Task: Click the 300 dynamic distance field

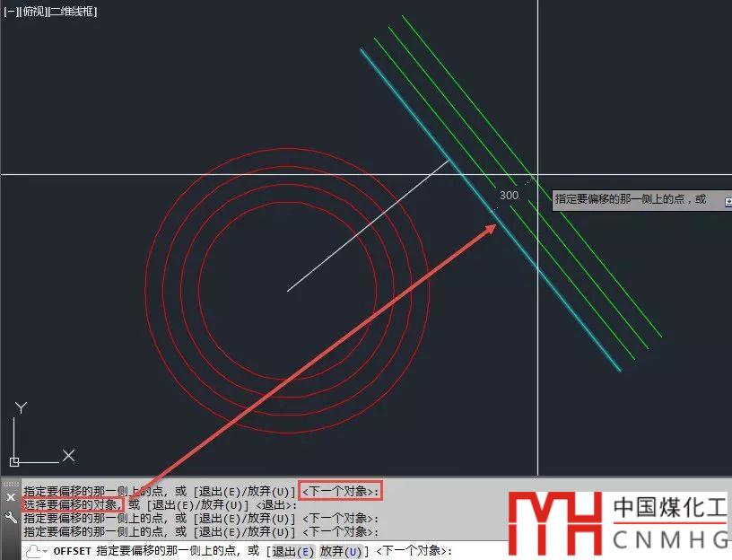Action: 509,196
